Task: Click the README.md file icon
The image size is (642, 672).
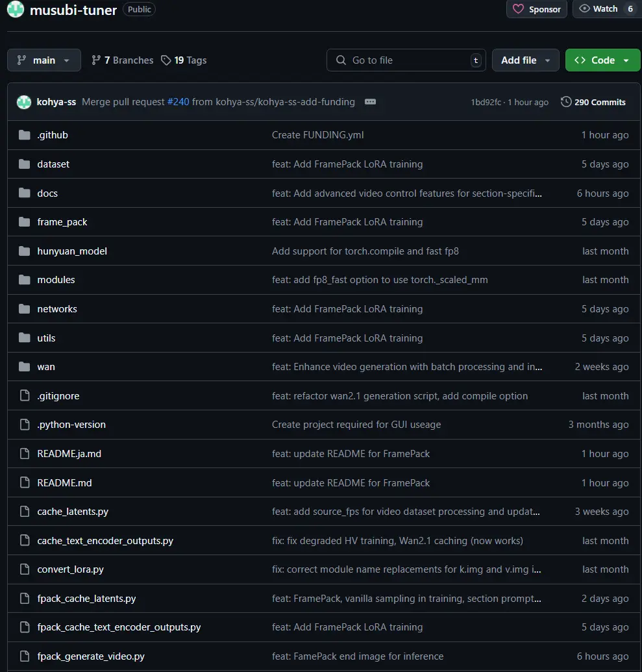Action: coord(25,483)
